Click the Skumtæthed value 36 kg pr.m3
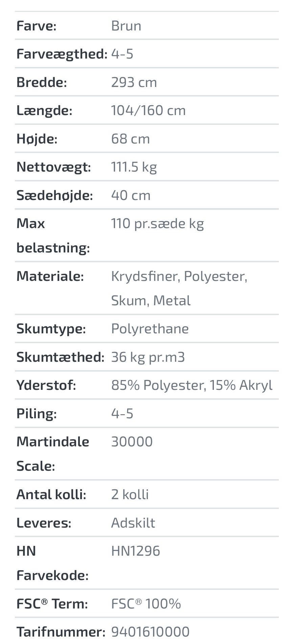This screenshot has height=644, width=289. tap(148, 357)
